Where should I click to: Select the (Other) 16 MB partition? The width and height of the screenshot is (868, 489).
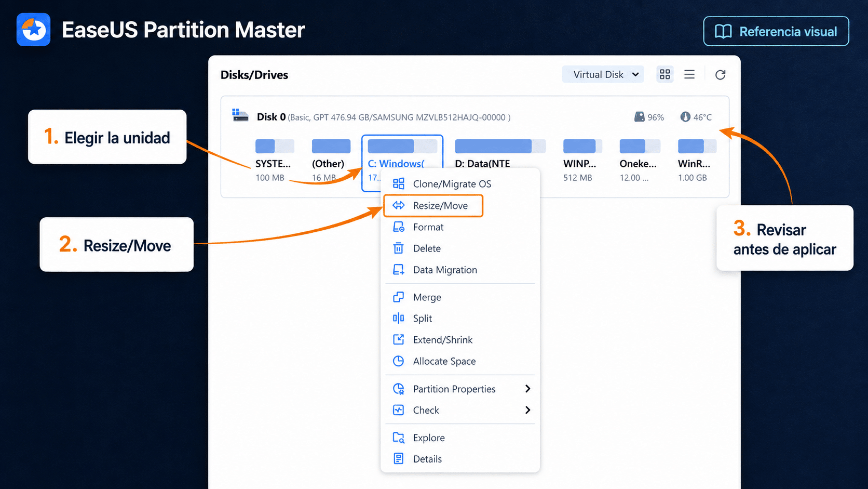pyautogui.click(x=331, y=161)
